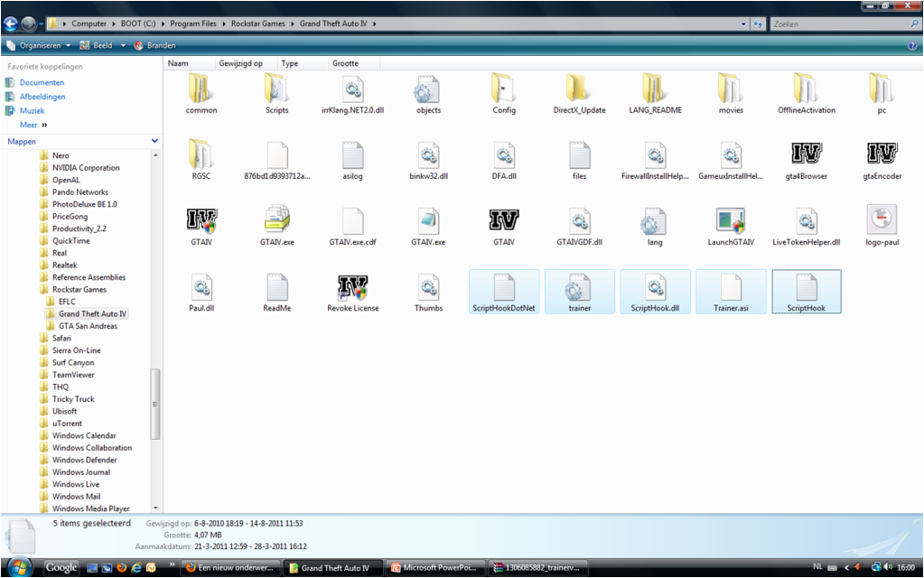Select the GTAIV.exe.cdf file
Viewport: 924px width, 578px height.
(352, 227)
